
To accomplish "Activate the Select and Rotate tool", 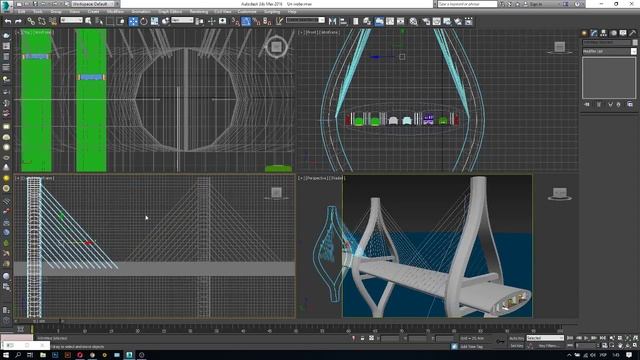I will tap(144, 21).
